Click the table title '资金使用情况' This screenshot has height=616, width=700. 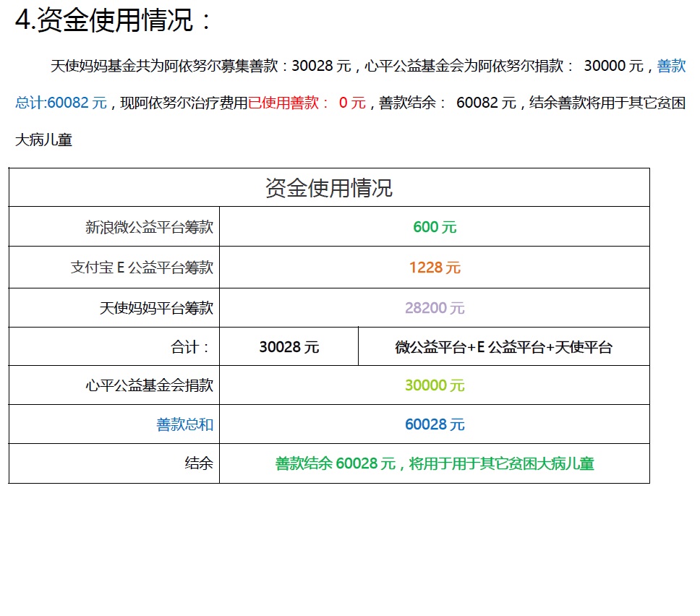(x=329, y=188)
